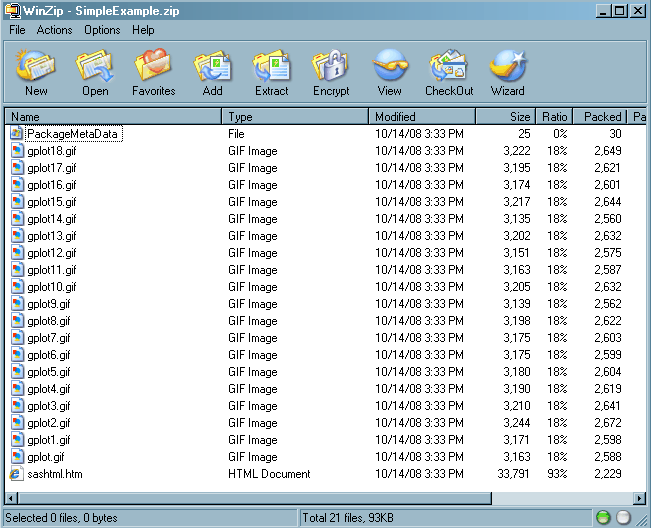The width and height of the screenshot is (651, 528).
Task: Click 'Total 21 files, 93KB' status text
Action: tap(348, 518)
